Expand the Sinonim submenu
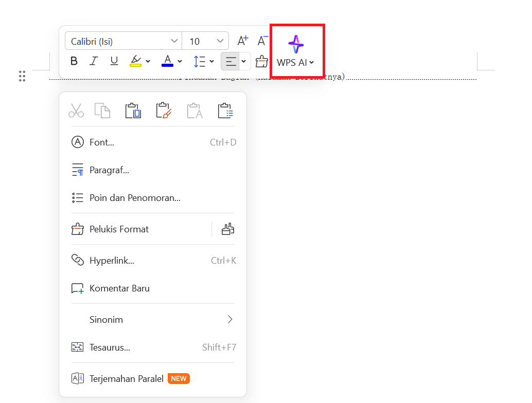 point(153,319)
